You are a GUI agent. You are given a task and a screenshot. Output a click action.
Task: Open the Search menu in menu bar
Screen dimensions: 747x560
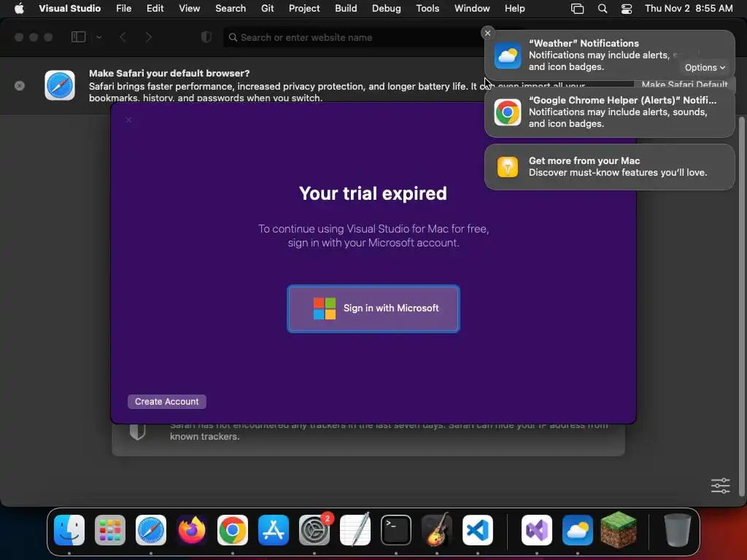231,9
